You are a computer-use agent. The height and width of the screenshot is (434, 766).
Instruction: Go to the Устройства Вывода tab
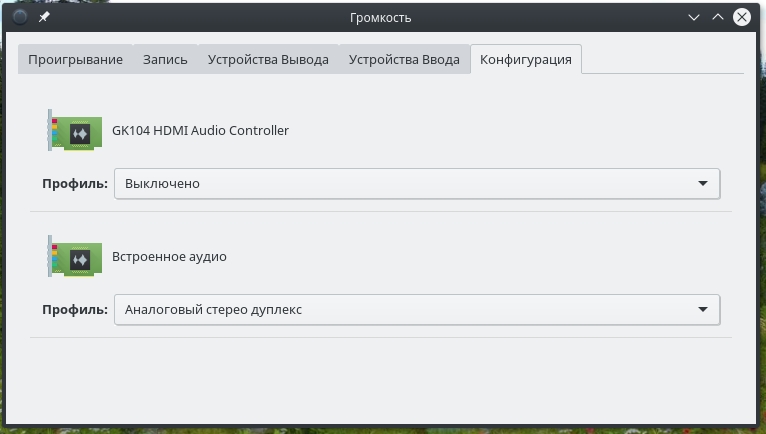[268, 60]
